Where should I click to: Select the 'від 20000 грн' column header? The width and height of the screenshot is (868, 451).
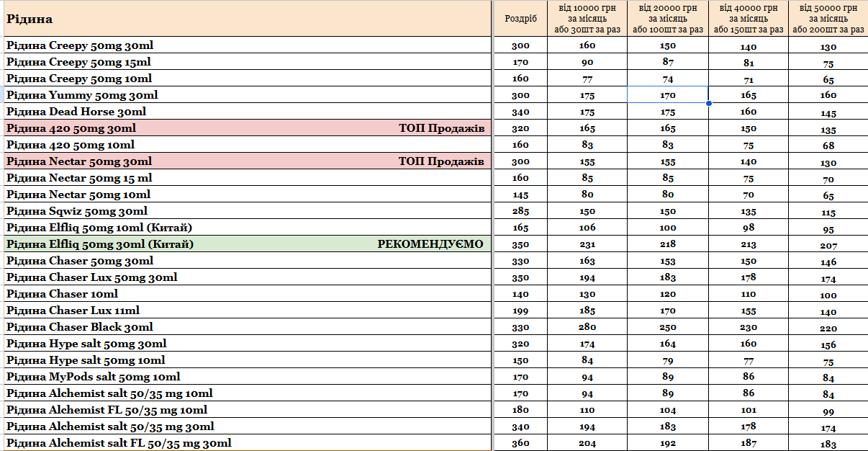coord(667,19)
